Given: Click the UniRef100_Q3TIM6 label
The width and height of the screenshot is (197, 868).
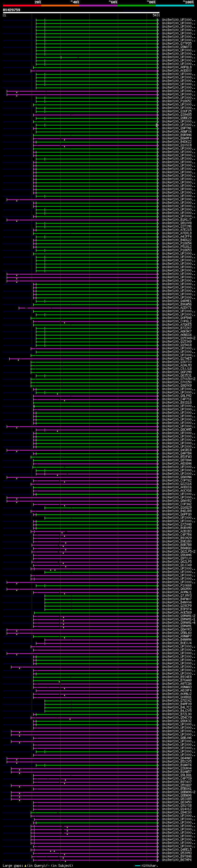Looking at the screenshot, I should [x=177, y=226].
